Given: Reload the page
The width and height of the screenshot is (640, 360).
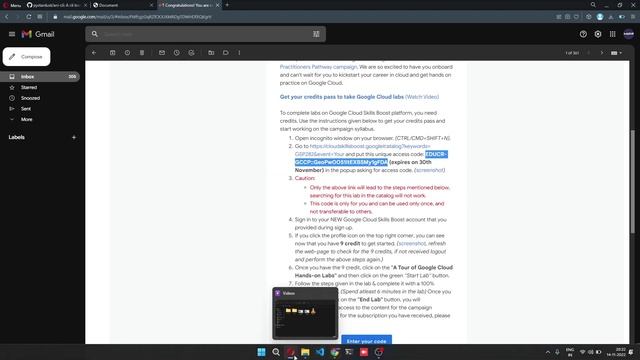Looking at the screenshot, I should [29, 17].
